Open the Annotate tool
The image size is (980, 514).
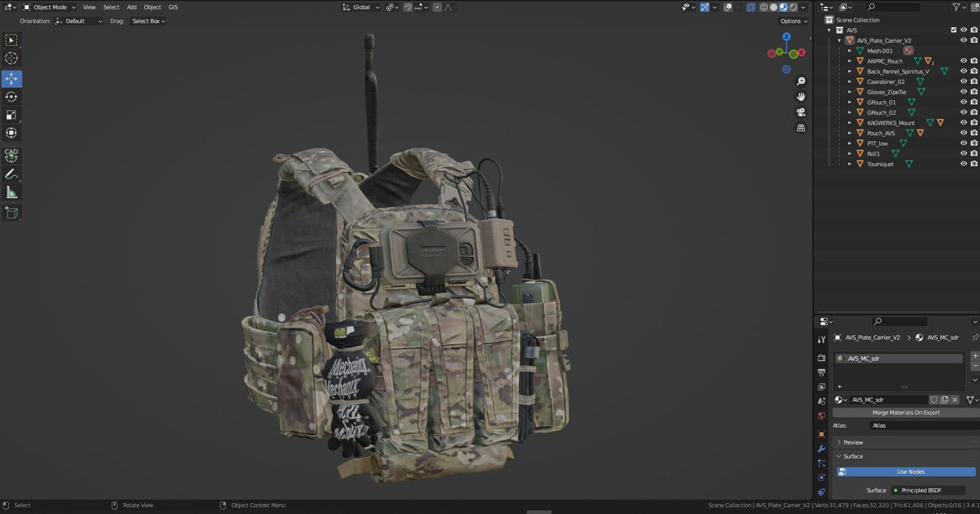coord(11,174)
